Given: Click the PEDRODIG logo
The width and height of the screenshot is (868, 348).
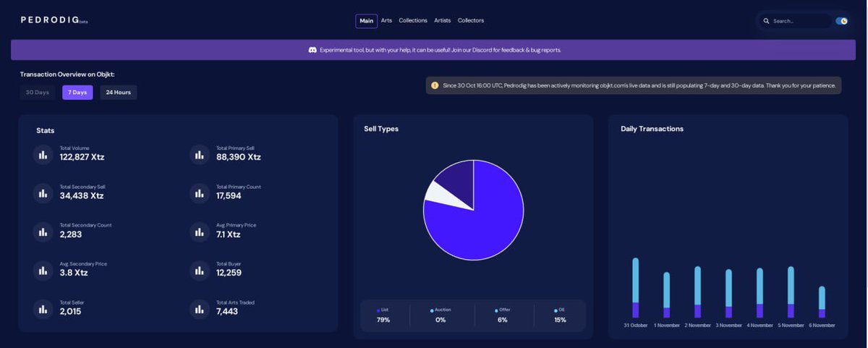Looking at the screenshot, I should pyautogui.click(x=54, y=20).
